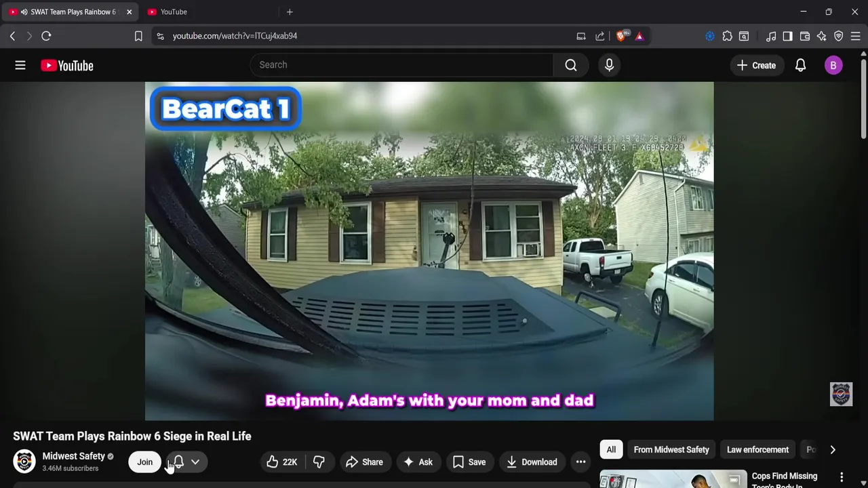Open options menu for Cops Find Missing video

pyautogui.click(x=842, y=477)
